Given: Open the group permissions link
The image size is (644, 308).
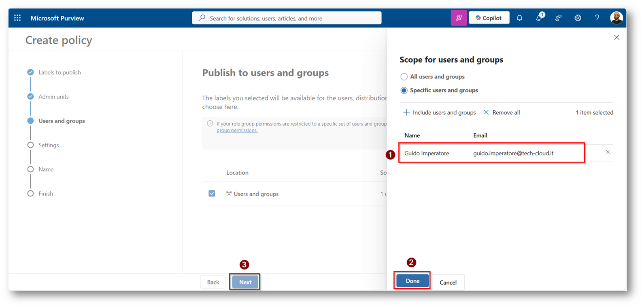Looking at the screenshot, I should 237,130.
